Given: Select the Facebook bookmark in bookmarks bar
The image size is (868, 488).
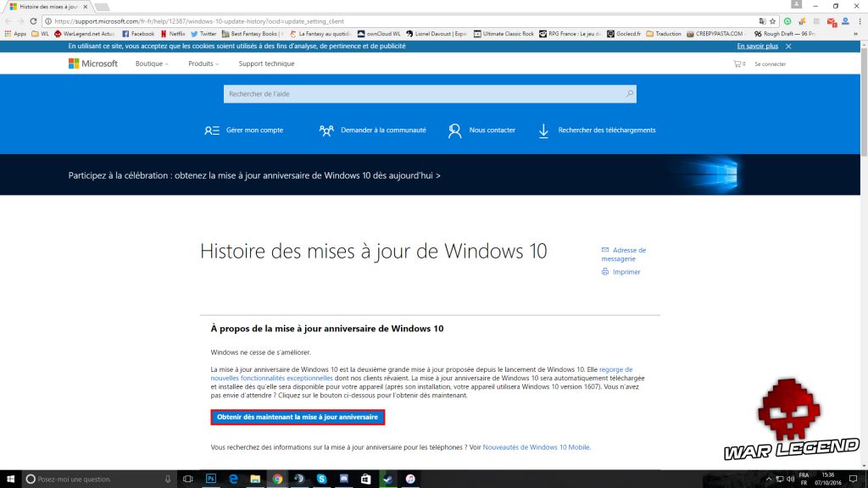Looking at the screenshot, I should [x=137, y=34].
